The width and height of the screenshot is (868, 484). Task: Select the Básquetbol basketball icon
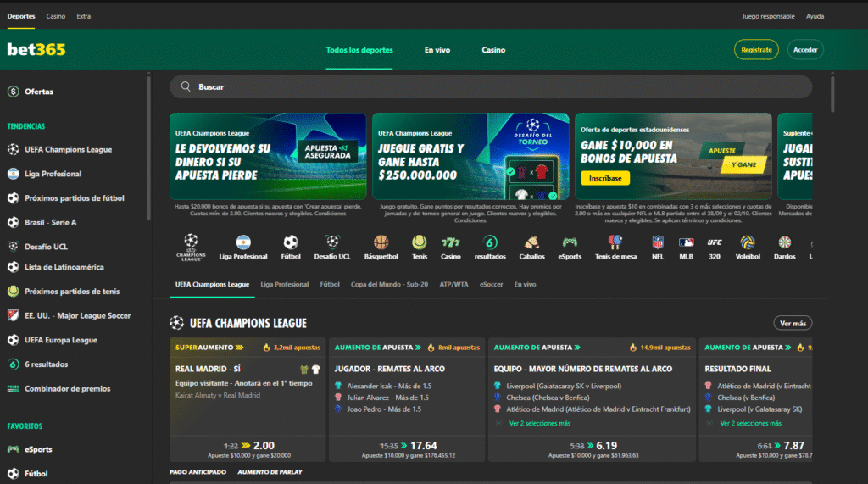(381, 242)
